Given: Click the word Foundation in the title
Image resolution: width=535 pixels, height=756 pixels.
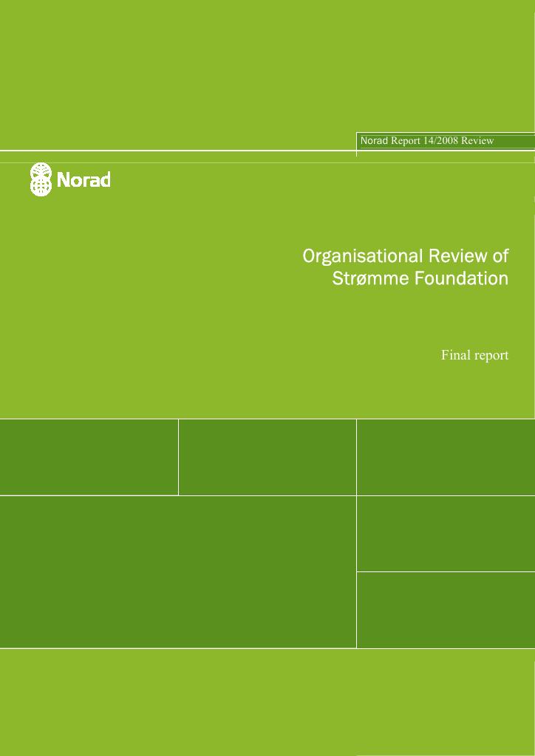Looking at the screenshot, I should (x=460, y=278).
